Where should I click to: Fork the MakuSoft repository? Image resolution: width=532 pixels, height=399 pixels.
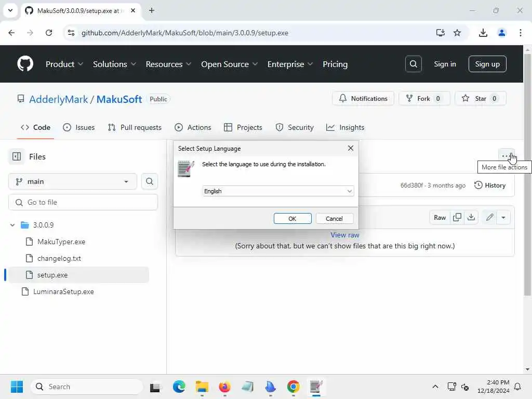tap(424, 98)
